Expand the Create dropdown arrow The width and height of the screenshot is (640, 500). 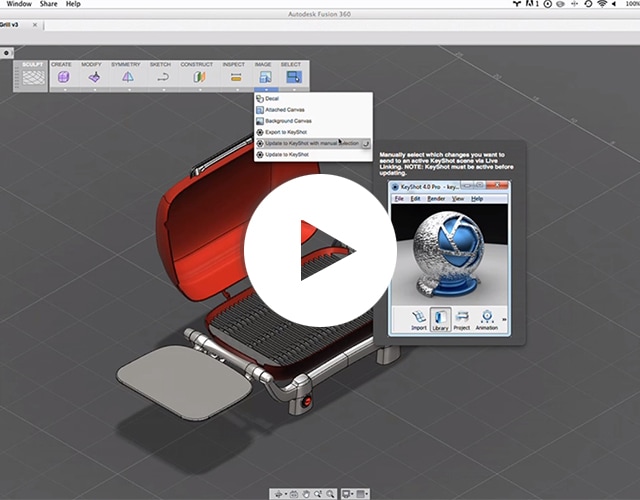click(x=65, y=89)
